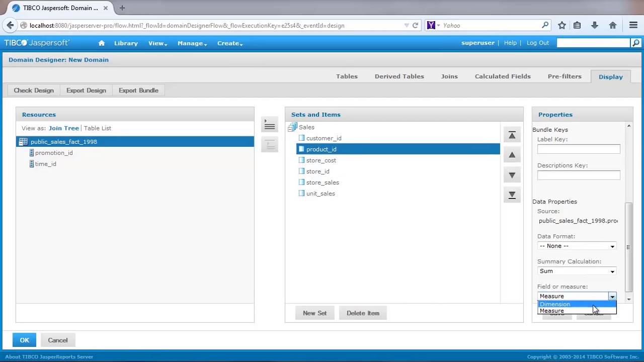Click the browser back arrow

[10, 25]
